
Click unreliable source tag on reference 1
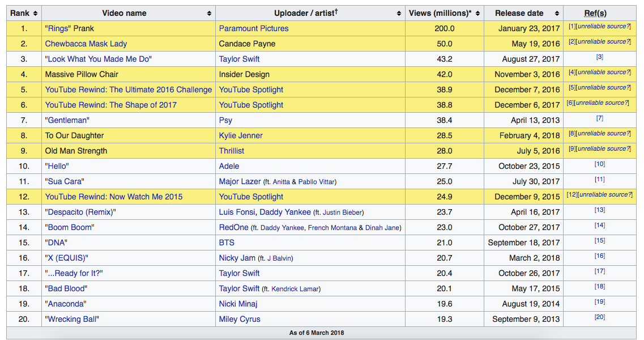pyautogui.click(x=602, y=26)
